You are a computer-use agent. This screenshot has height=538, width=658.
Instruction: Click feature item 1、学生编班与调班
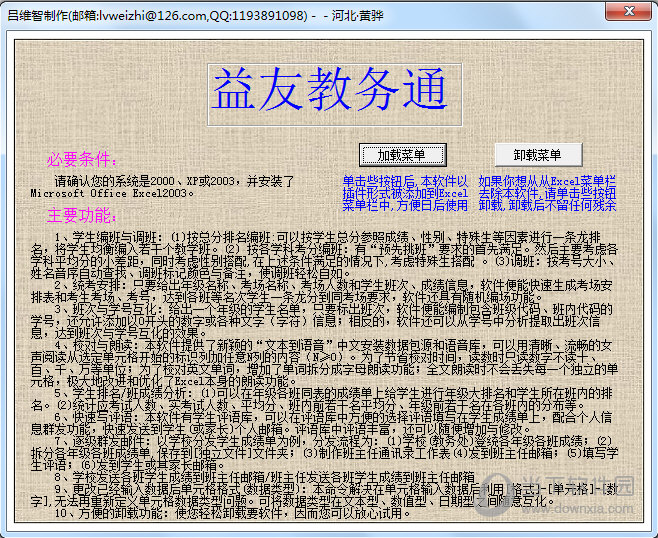click(324, 255)
